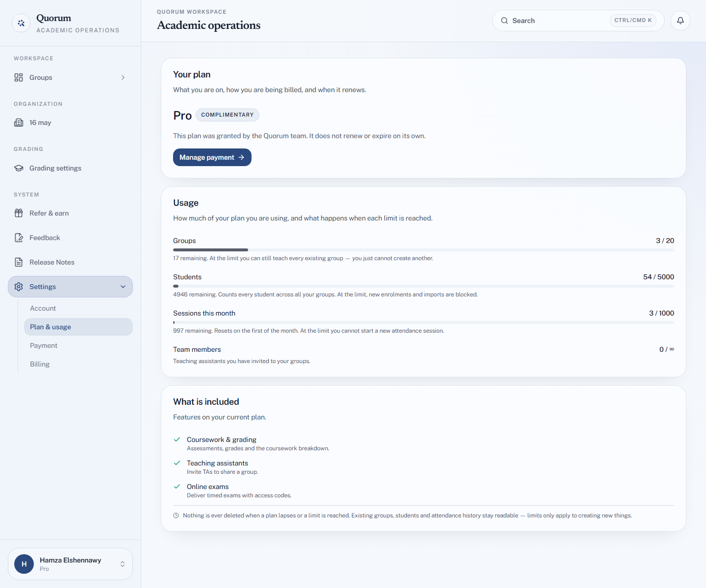Screen dimensions: 706x588
Task: Click the Sessions this month progress bar
Action: click(x=424, y=322)
